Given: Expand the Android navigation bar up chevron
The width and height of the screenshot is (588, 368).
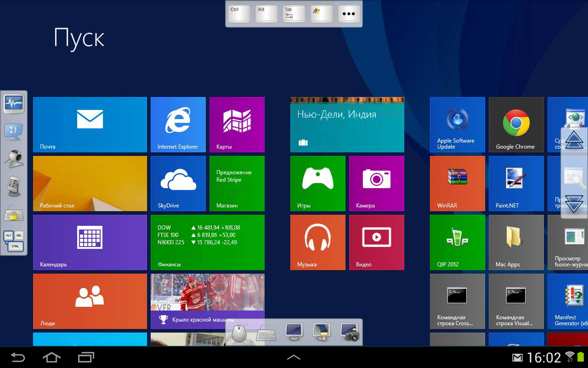Looking at the screenshot, I should 294,357.
